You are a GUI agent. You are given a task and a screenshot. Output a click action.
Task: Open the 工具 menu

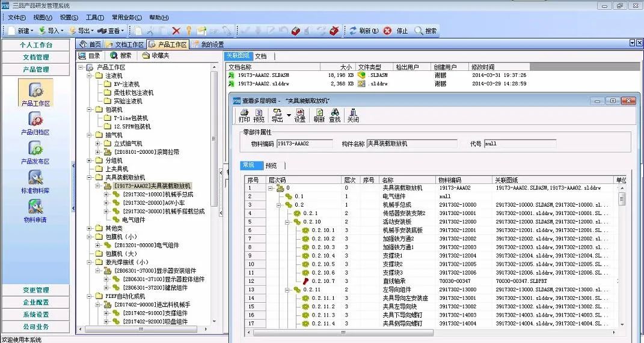tap(94, 17)
